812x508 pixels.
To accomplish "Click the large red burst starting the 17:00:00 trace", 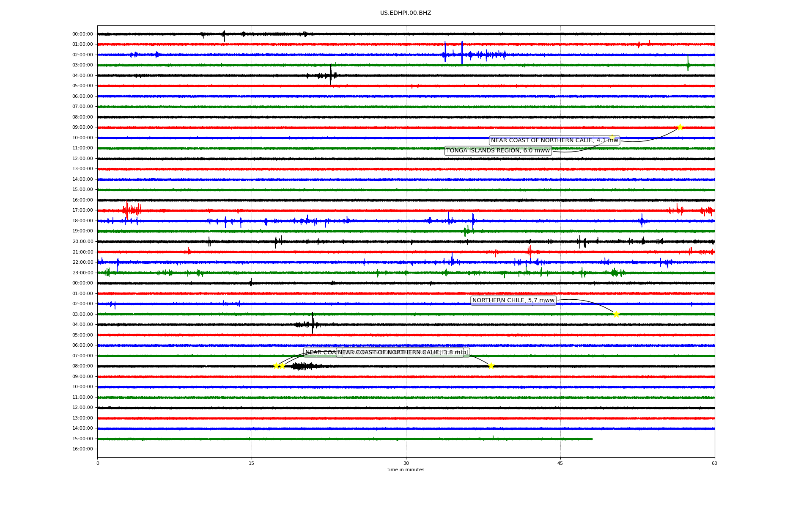I will tap(132, 210).
